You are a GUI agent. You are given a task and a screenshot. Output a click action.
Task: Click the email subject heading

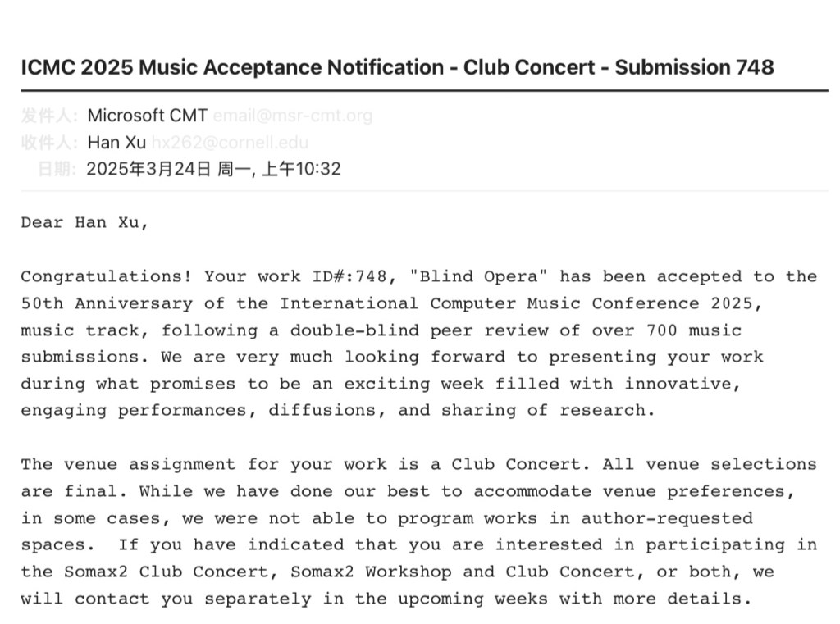click(397, 67)
